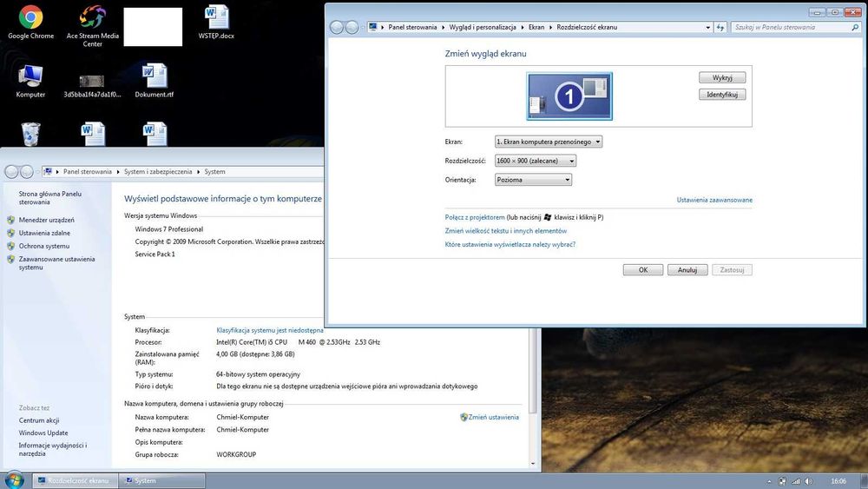
Task: Open the Recycle Bin icon
Action: click(31, 134)
